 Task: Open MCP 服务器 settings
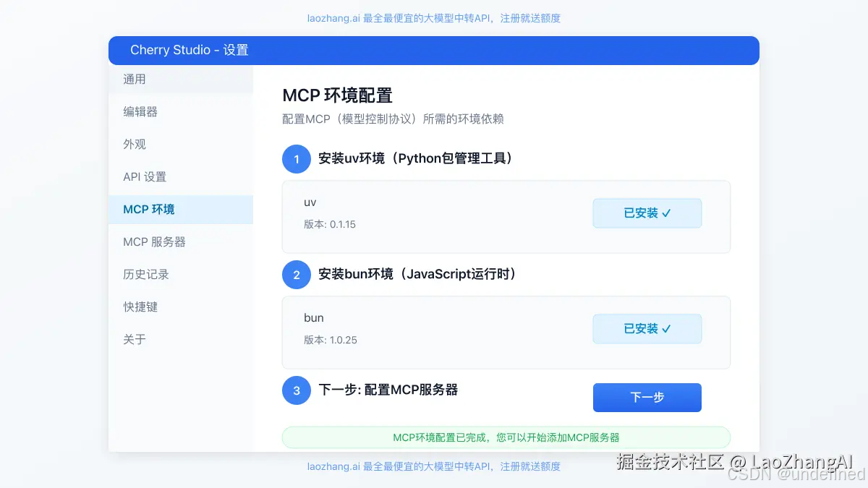[x=181, y=242]
